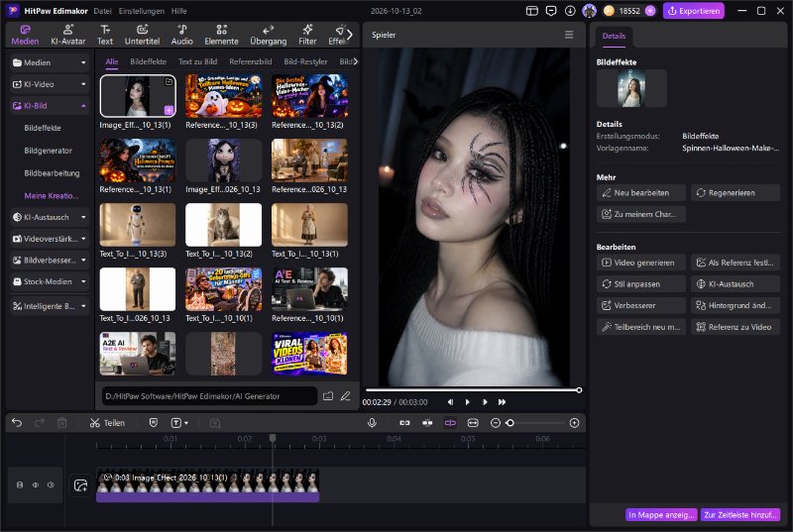793x532 pixels.
Task: Open the Einstellungen menu
Action: coord(142,11)
